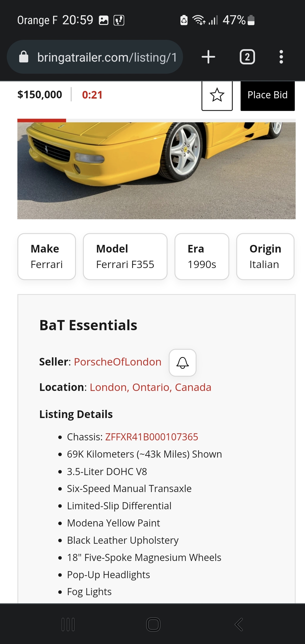Tap the Wi-Fi status icon
The height and width of the screenshot is (644, 305).
199,20
